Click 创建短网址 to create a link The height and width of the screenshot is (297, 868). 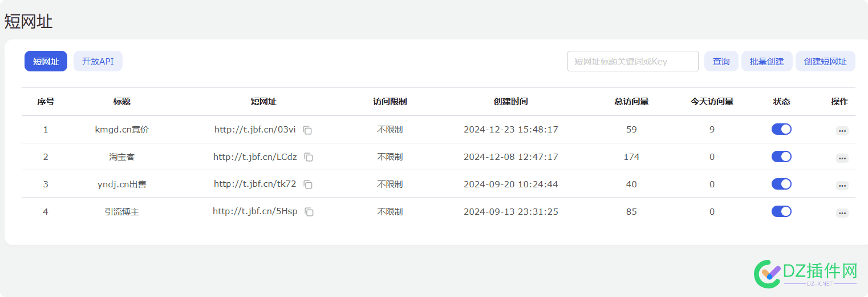[825, 61]
